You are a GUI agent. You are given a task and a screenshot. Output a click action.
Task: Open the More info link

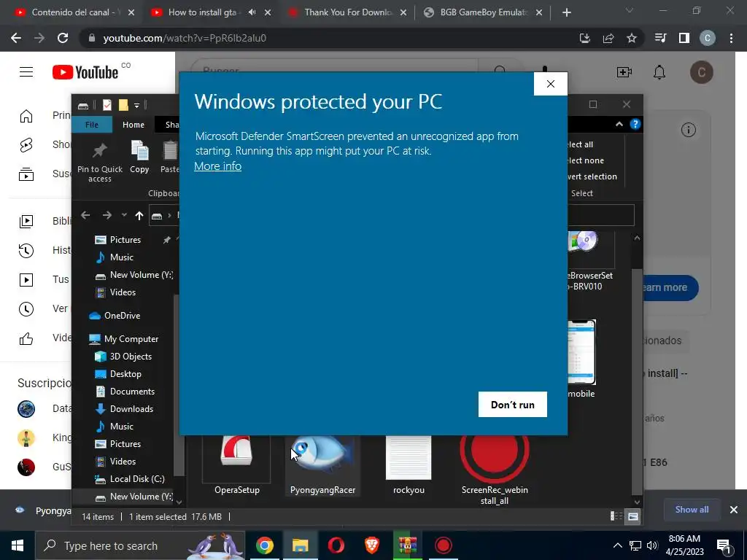point(217,166)
